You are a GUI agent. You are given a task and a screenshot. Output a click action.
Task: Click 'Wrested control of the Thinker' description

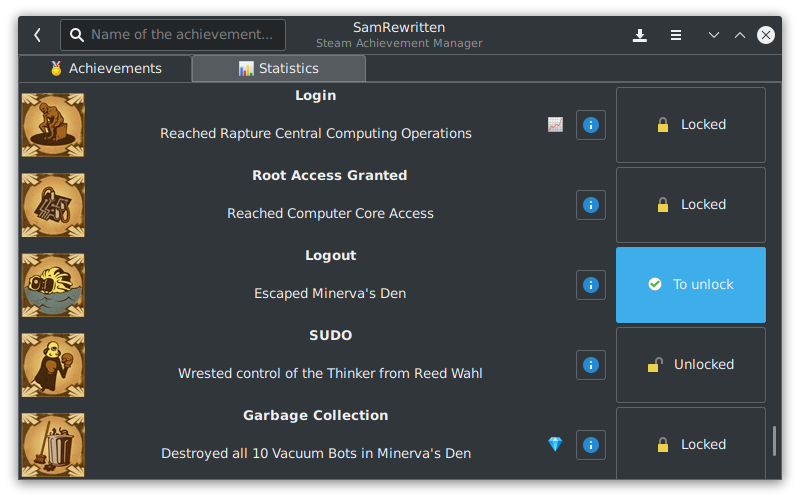tap(330, 374)
